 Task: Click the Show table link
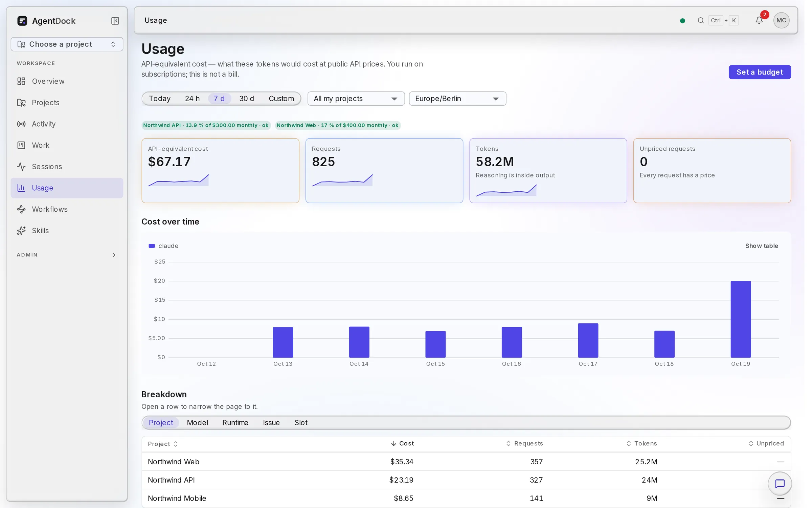pos(762,246)
